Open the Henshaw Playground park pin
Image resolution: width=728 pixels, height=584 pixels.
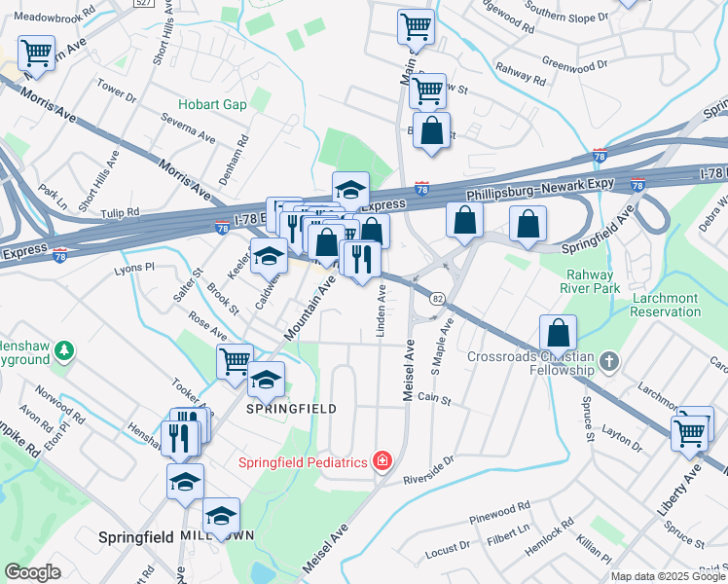click(x=64, y=351)
